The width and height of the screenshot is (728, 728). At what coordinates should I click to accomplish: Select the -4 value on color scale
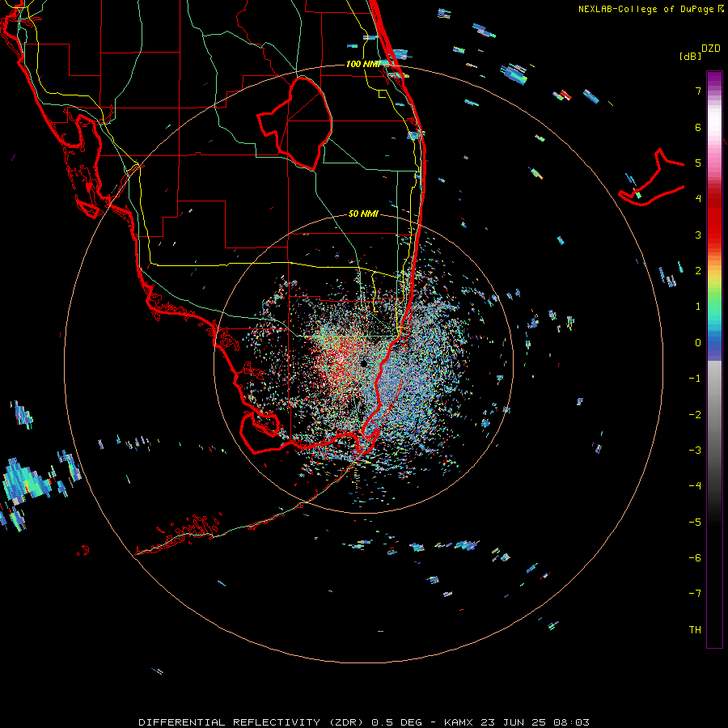[695, 486]
